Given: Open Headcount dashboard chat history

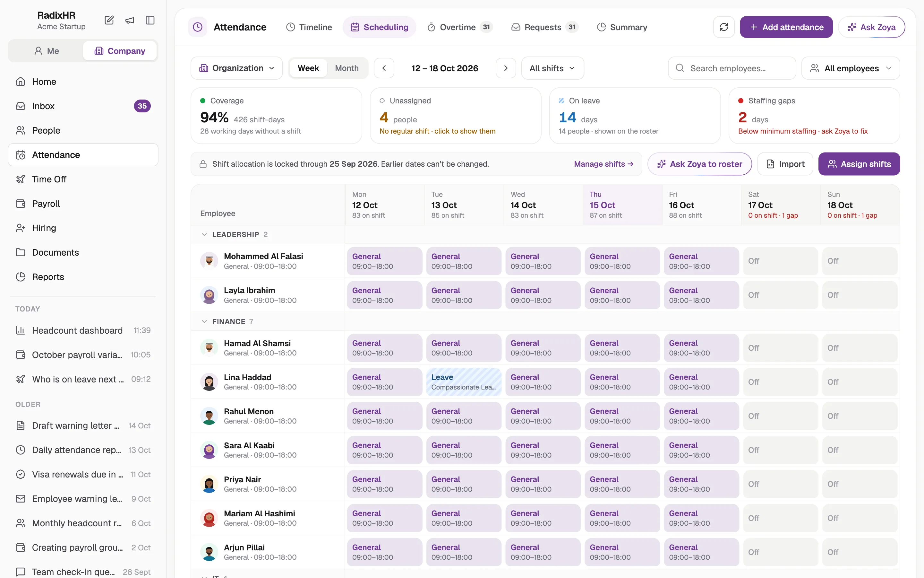Looking at the screenshot, I should 83,331.
